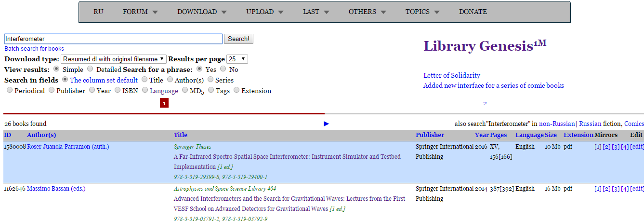Select the MD5 search field radio
This screenshot has height=222, width=644.
point(185,91)
